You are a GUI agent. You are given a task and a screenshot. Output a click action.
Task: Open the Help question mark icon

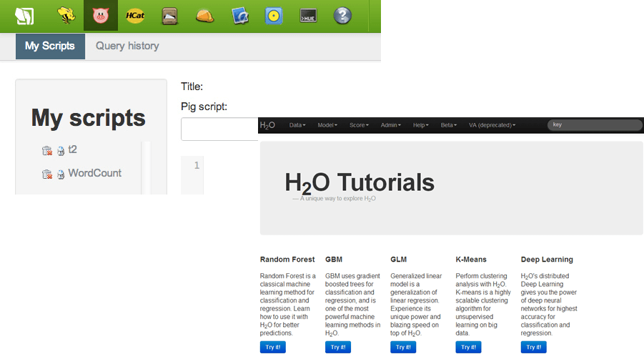point(342,16)
